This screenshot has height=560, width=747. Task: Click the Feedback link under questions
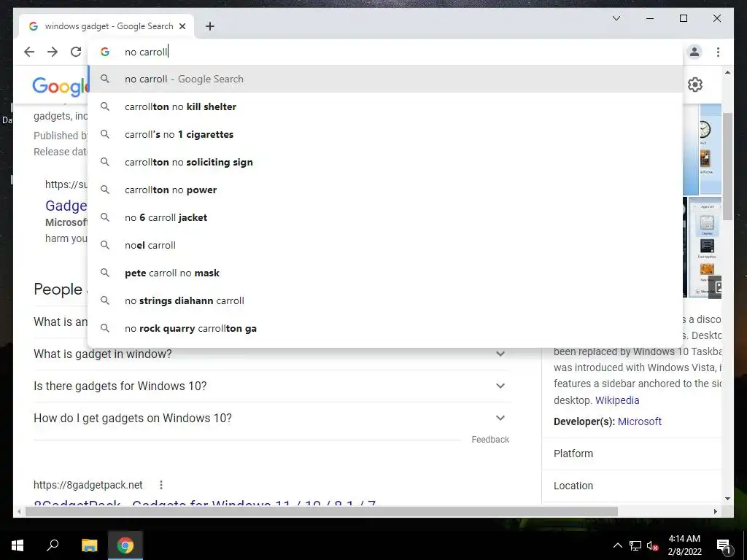[x=490, y=440]
